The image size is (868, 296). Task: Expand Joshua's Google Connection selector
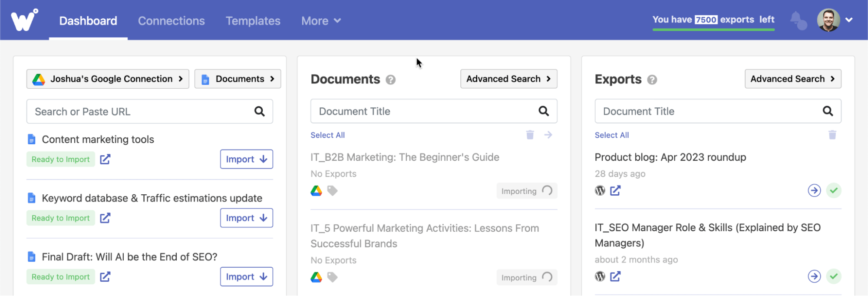(108, 79)
